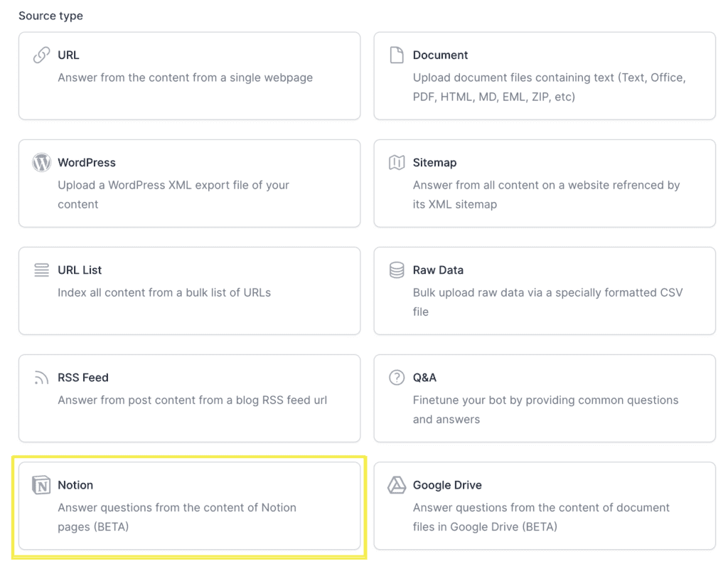Click the Sitemap map icon

(397, 163)
